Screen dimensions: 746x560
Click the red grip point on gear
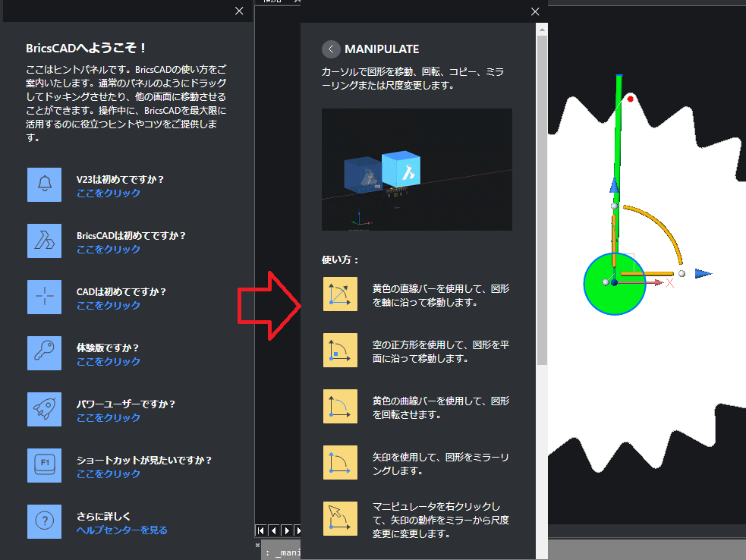631,99
